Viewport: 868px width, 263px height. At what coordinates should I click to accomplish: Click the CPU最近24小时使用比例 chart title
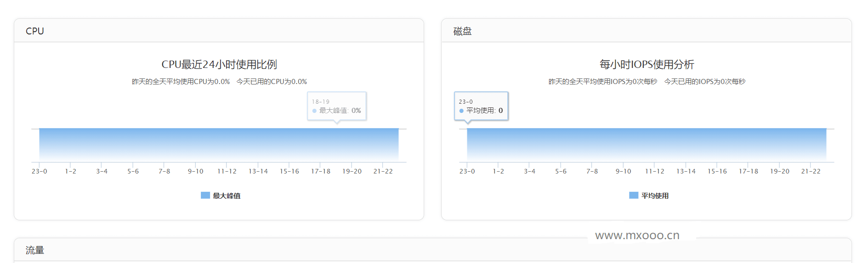click(219, 65)
